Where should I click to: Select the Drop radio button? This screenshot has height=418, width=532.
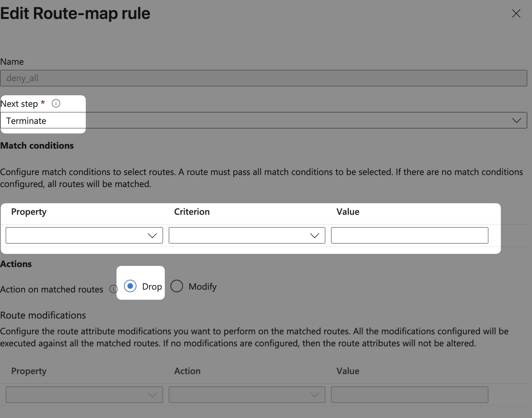coord(130,286)
